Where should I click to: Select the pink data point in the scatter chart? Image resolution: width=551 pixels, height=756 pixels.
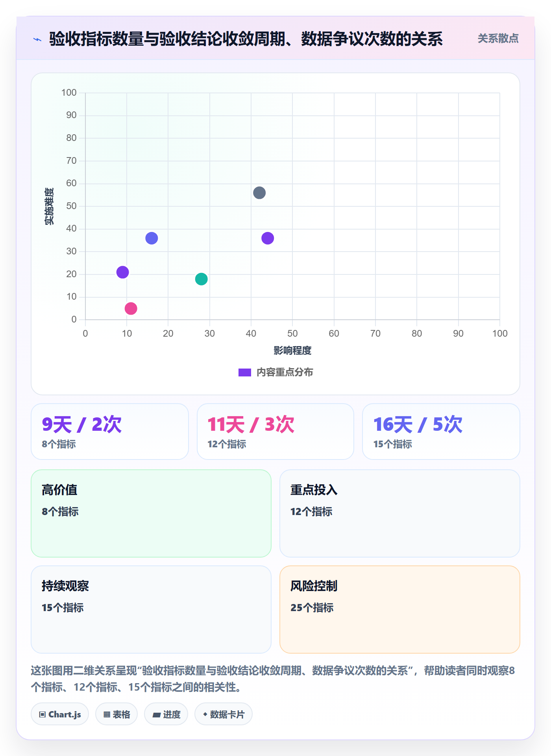point(131,309)
